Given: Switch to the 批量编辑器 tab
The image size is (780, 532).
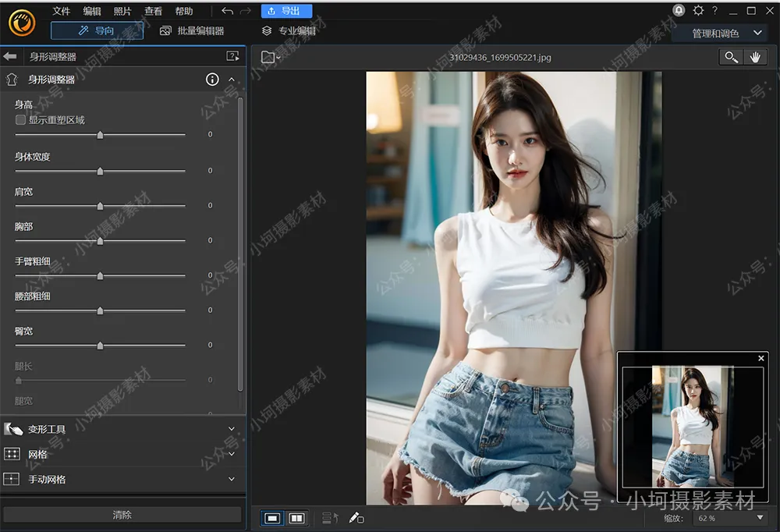Looking at the screenshot, I should click(192, 31).
